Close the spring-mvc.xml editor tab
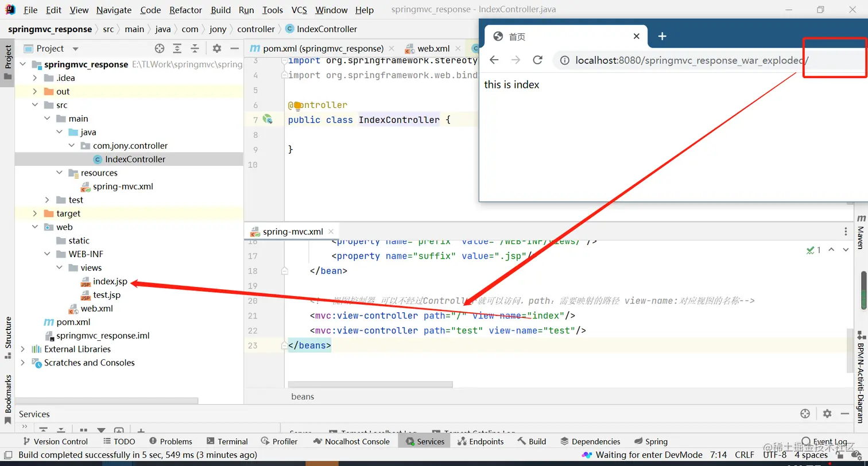 click(x=330, y=232)
